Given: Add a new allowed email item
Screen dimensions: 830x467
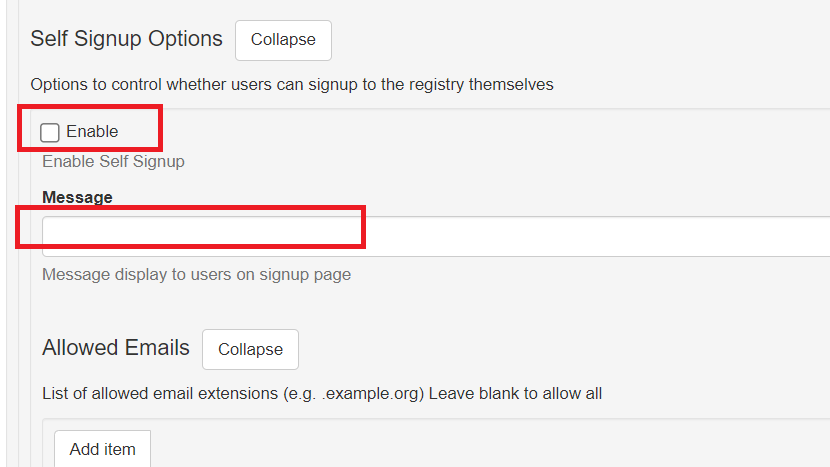Looking at the screenshot, I should pyautogui.click(x=102, y=449).
